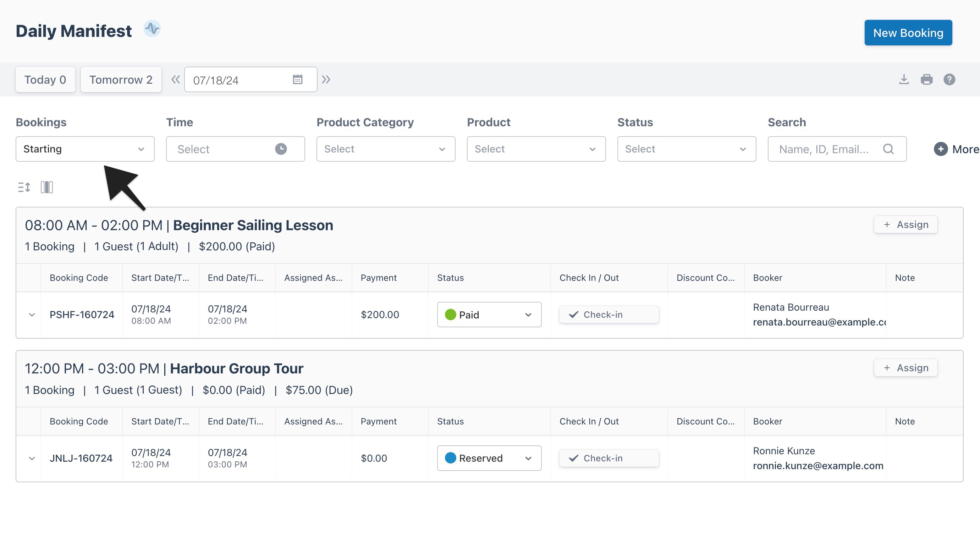The width and height of the screenshot is (980, 539).
Task: Expand the JNLJ-160724 booking row
Action: [32, 459]
